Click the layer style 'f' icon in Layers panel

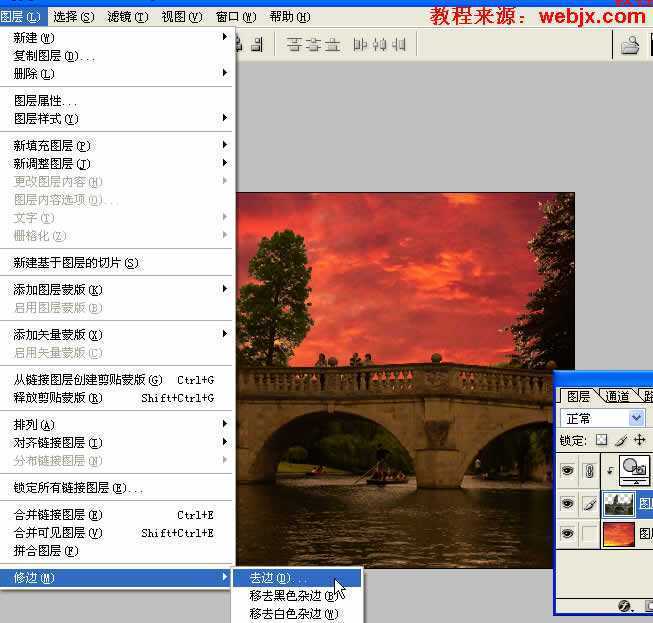[x=624, y=605]
